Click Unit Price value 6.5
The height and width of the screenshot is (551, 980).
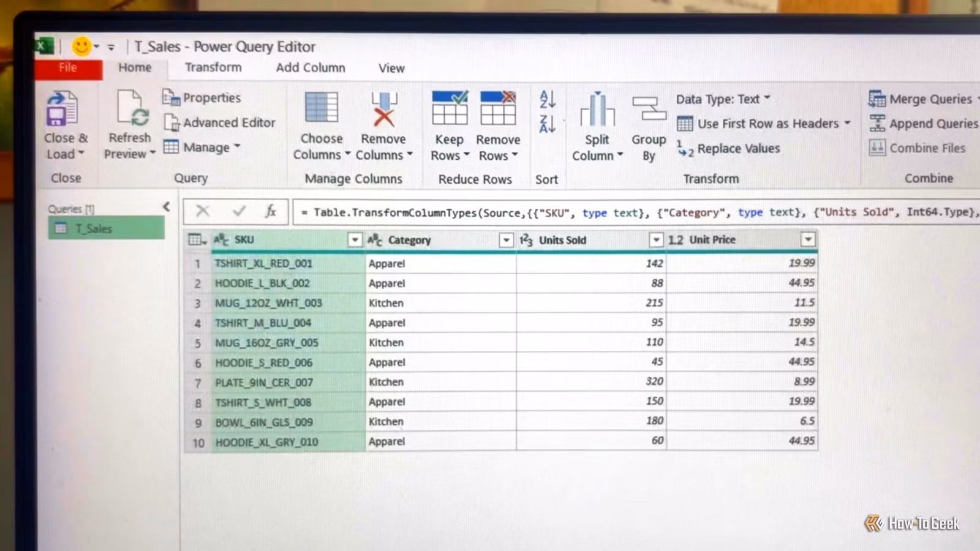(742, 421)
